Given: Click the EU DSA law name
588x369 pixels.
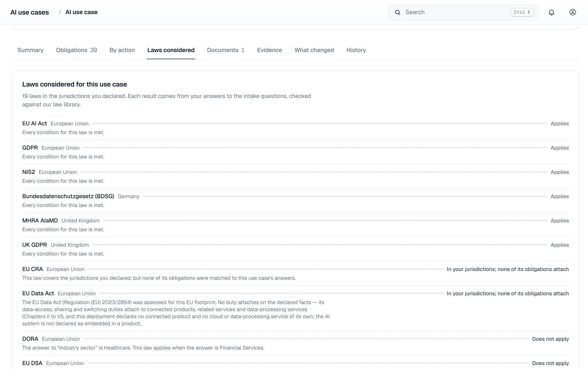Looking at the screenshot, I should coord(32,363).
